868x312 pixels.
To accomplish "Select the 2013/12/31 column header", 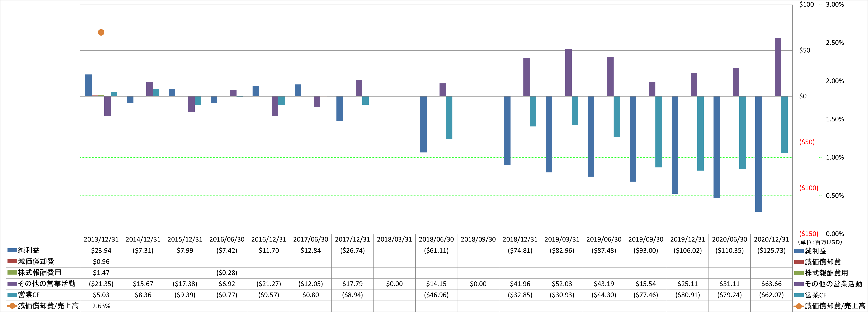I will (101, 239).
